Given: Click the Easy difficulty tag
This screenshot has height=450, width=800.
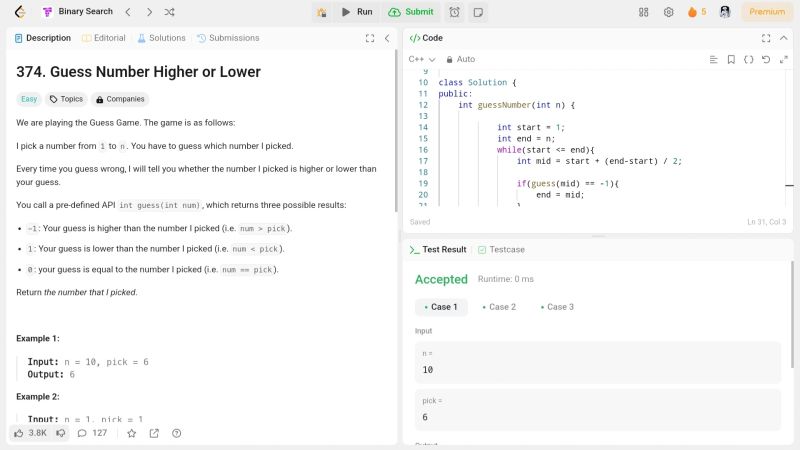Looking at the screenshot, I should (29, 99).
